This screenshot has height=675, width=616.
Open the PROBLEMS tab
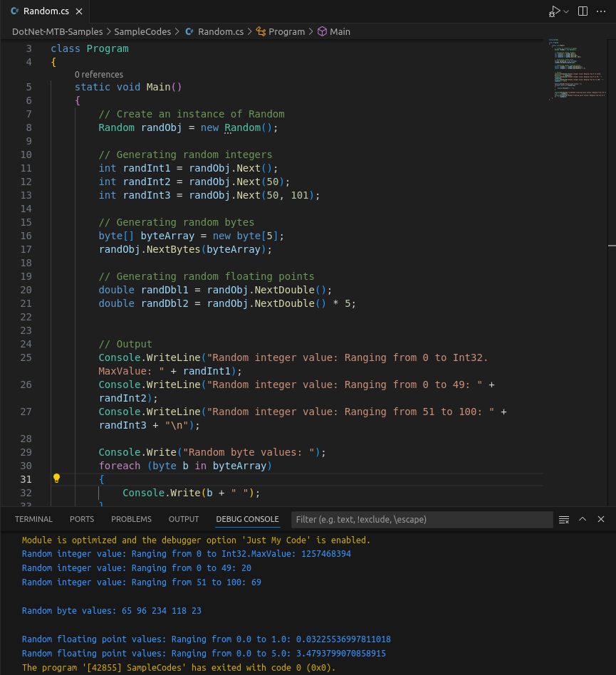pos(131,519)
